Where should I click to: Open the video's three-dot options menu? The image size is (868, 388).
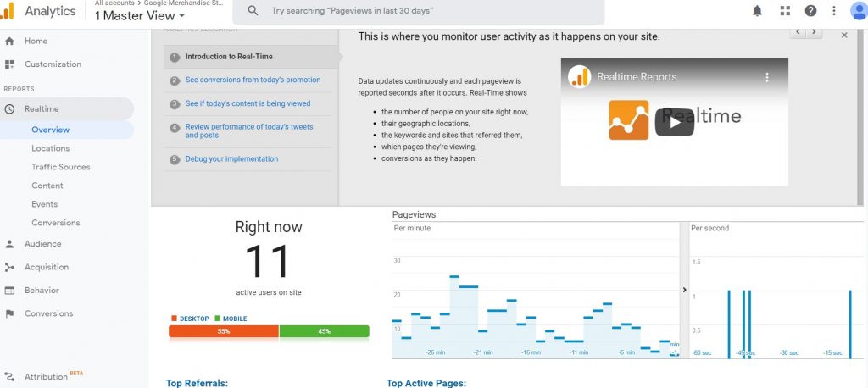(x=766, y=77)
